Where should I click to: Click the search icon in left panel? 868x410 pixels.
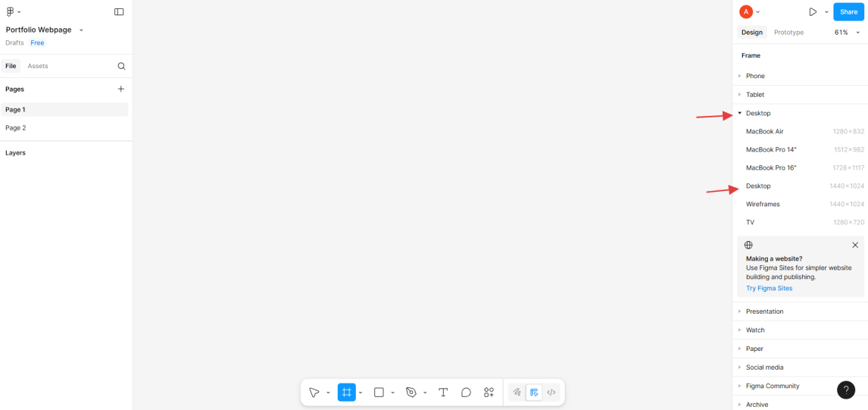point(121,66)
